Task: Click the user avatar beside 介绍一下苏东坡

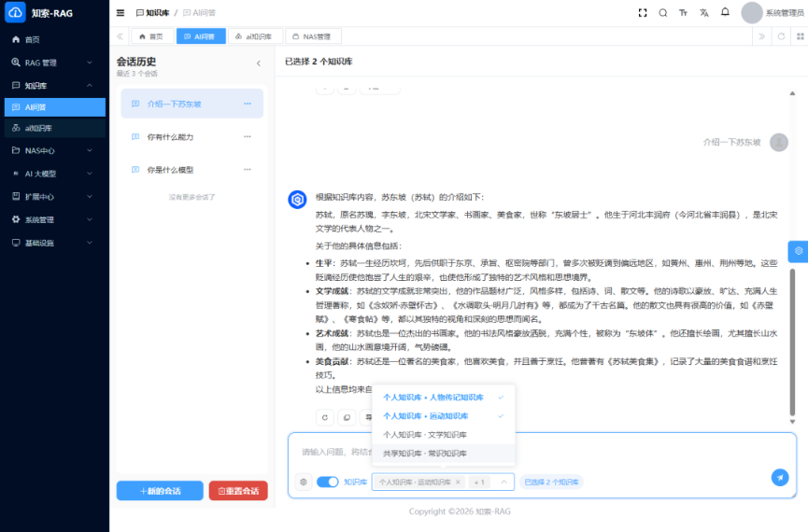Action: (779, 142)
